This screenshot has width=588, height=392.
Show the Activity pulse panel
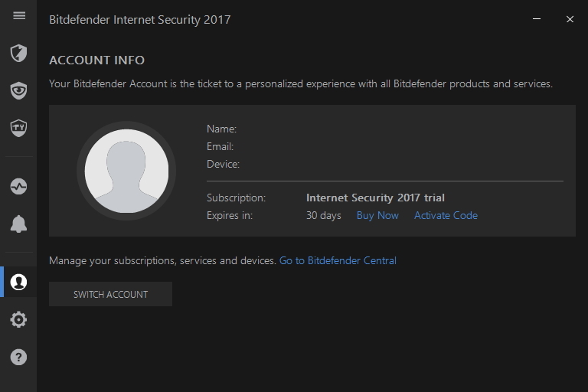pos(18,186)
